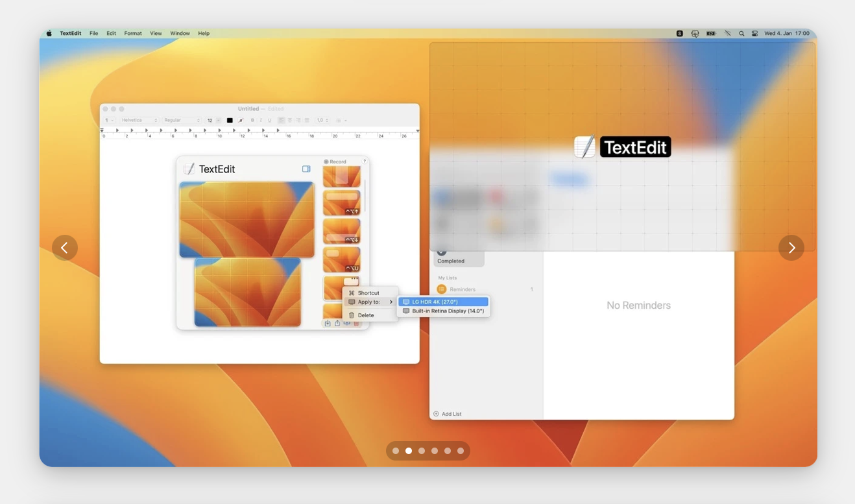Open Control Center in the menu bar
The height and width of the screenshot is (504, 855).
tap(754, 33)
